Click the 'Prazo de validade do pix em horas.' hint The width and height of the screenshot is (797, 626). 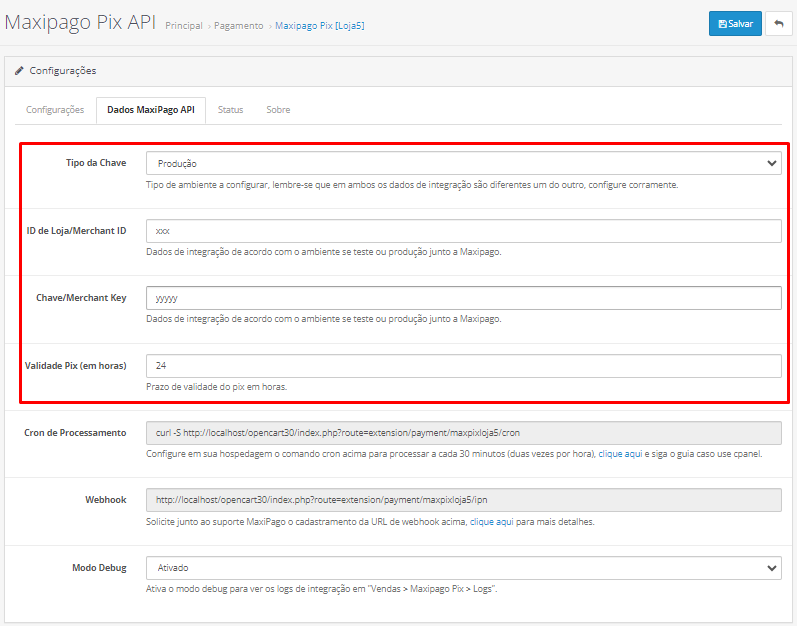click(217, 387)
